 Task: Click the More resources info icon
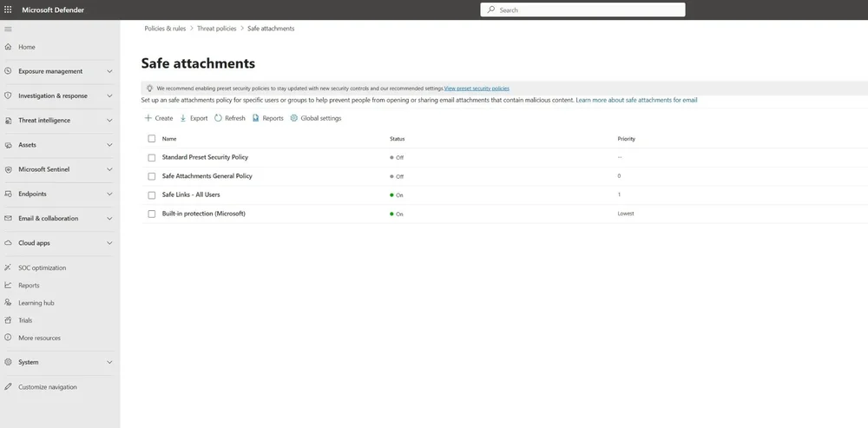[8, 337]
